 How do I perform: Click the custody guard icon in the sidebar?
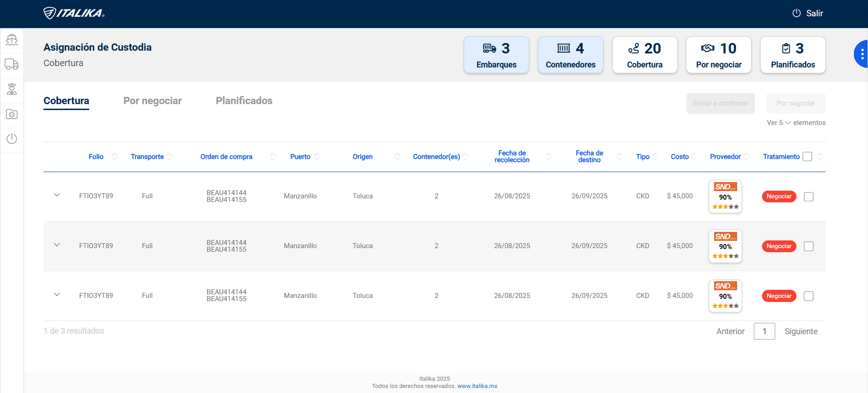(12, 89)
